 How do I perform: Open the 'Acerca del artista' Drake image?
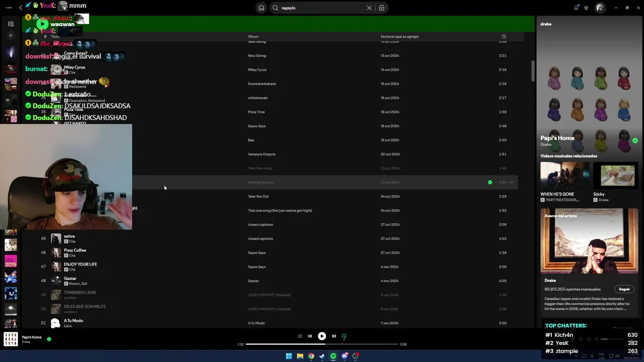pos(589,241)
